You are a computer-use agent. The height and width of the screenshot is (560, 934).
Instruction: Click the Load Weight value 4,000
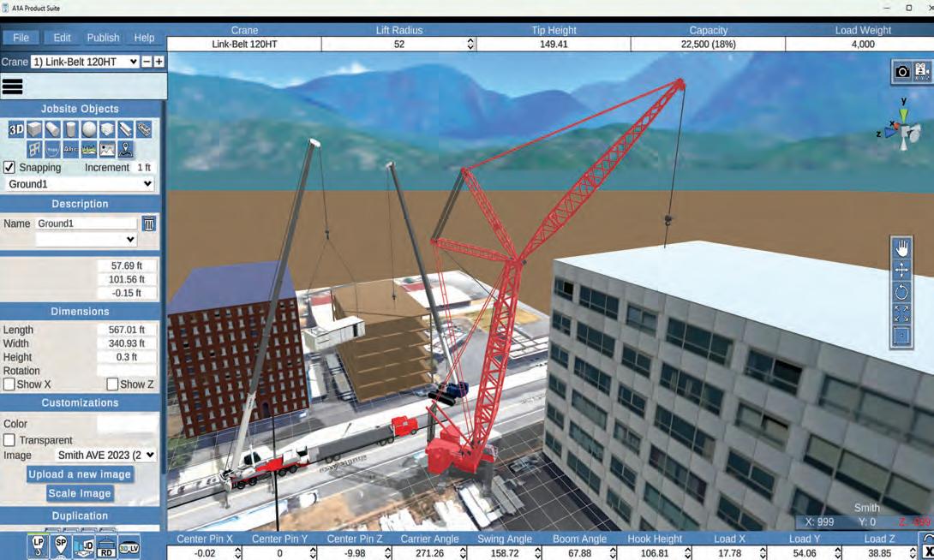pos(863,44)
